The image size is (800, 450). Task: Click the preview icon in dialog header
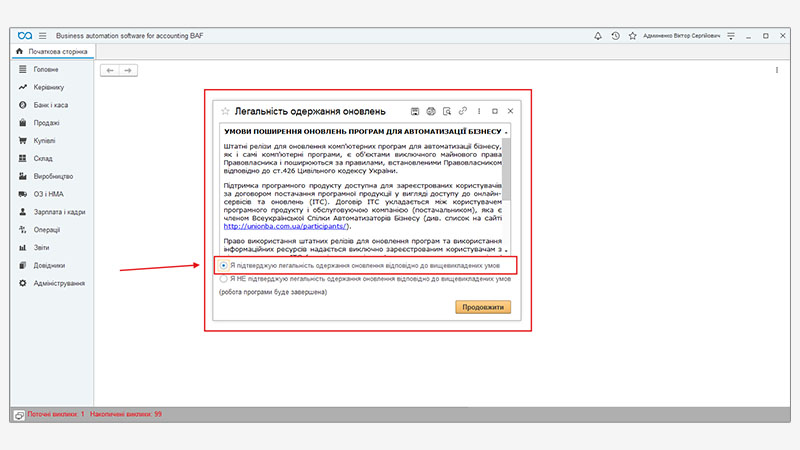tap(446, 110)
